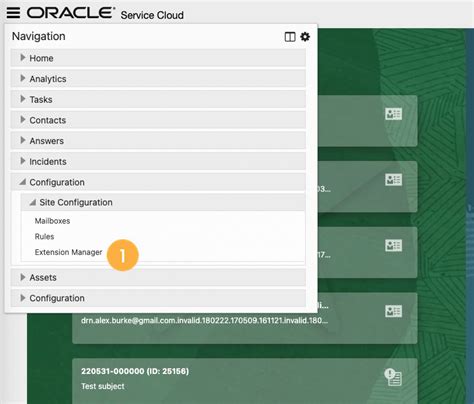The width and height of the screenshot is (474, 404).
Task: Expand the Incidents arrow
Action: coord(23,161)
